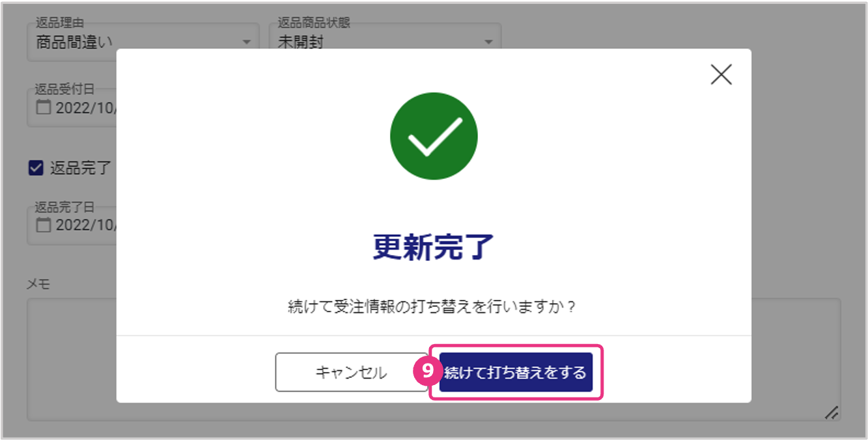Click the calendar icon in 返品完了日
This screenshot has width=868, height=441.
click(43, 226)
